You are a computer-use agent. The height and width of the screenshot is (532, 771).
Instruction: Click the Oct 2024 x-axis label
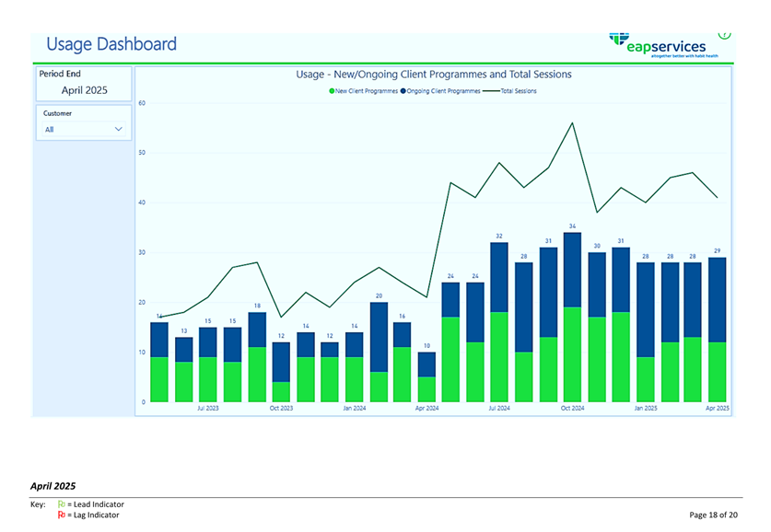[572, 408]
